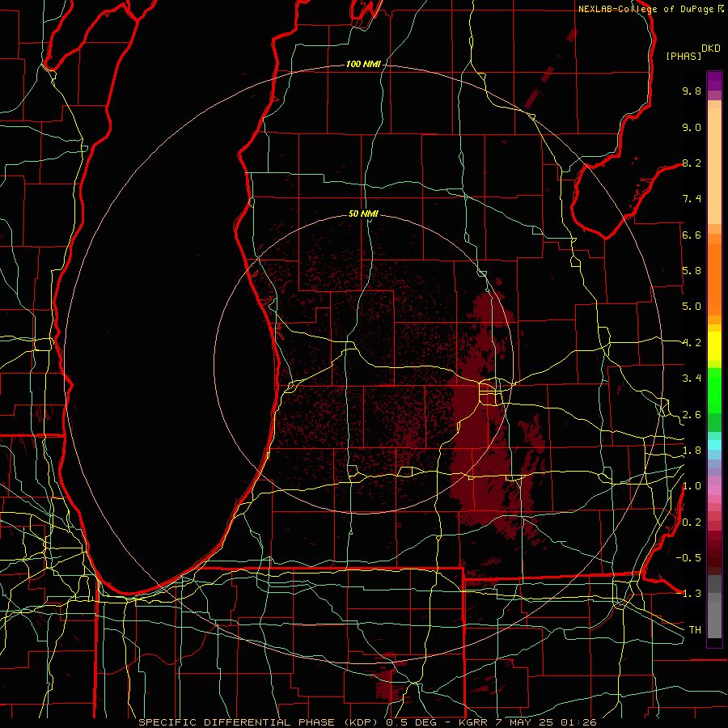This screenshot has height=728, width=728.
Task: Click the 1.8 value on the scale
Action: (692, 451)
